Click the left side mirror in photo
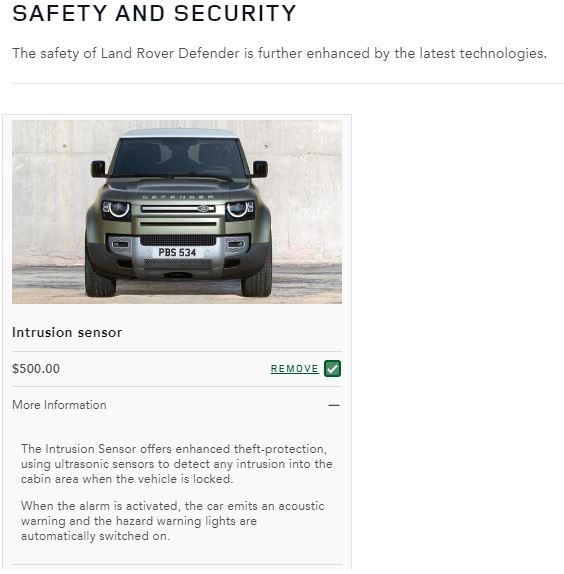This screenshot has height=574, width=564. point(98,169)
